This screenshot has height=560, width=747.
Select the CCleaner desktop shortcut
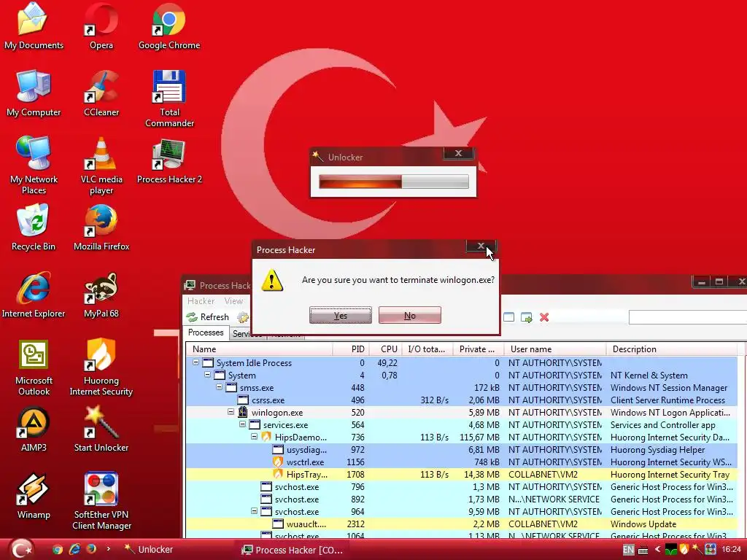pos(101,94)
